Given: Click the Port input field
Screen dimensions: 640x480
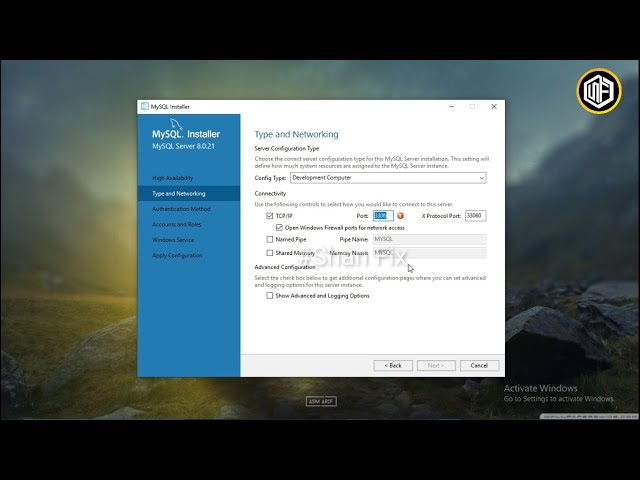Looking at the screenshot, I should click(x=383, y=216).
